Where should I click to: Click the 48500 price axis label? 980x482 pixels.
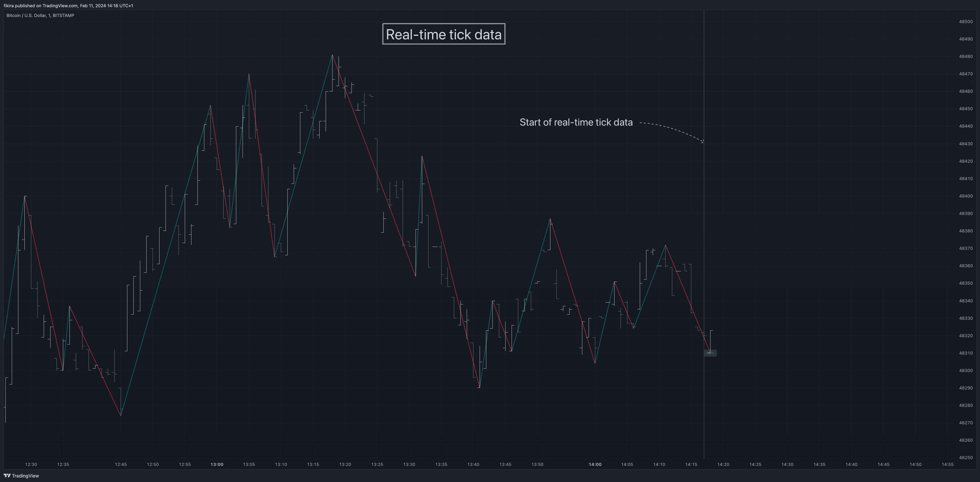click(x=966, y=22)
